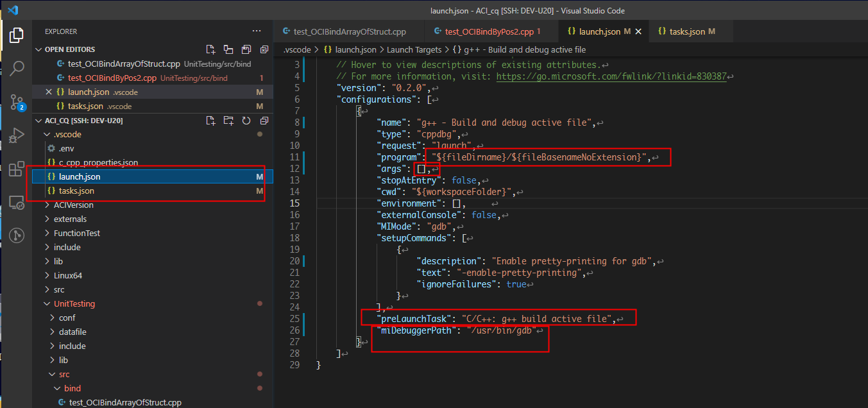The image size is (868, 408).
Task: Toggle editor layout icon in Open Editors
Action: (x=228, y=49)
